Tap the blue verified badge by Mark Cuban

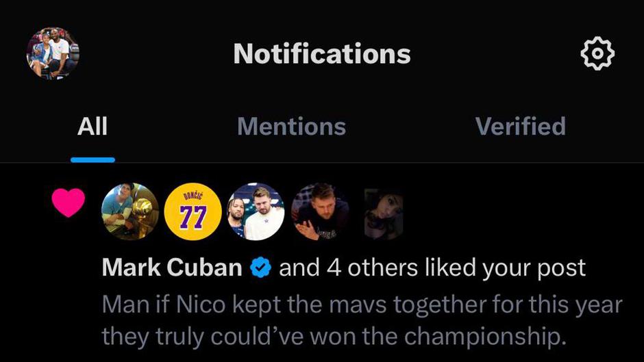261,268
